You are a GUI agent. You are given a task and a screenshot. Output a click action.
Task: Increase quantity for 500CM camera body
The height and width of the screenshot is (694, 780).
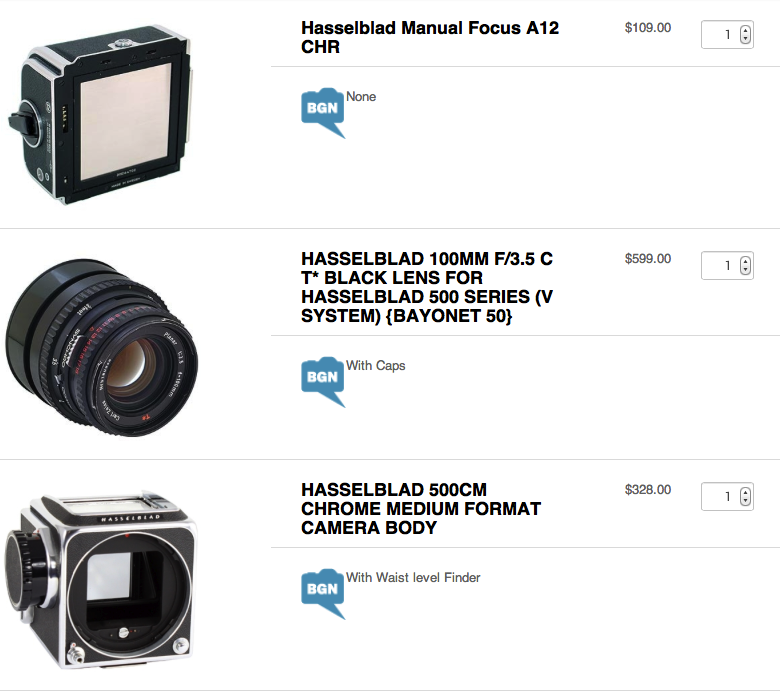tap(745, 493)
